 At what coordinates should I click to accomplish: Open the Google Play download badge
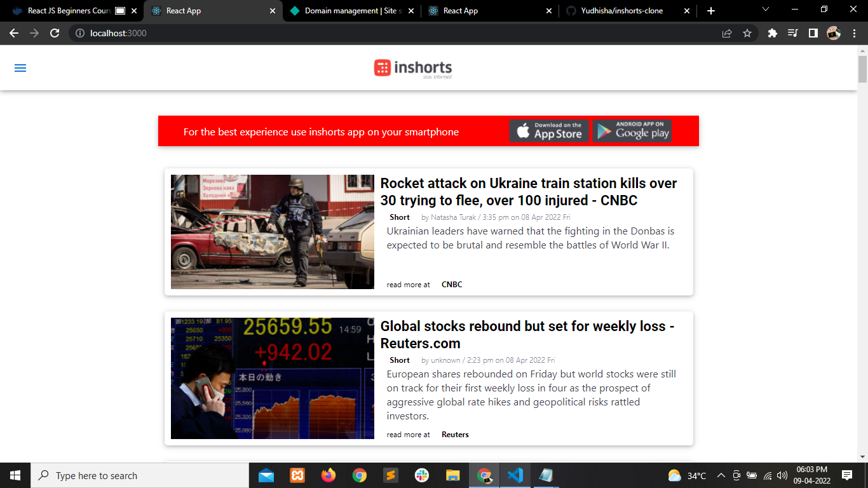tap(632, 131)
